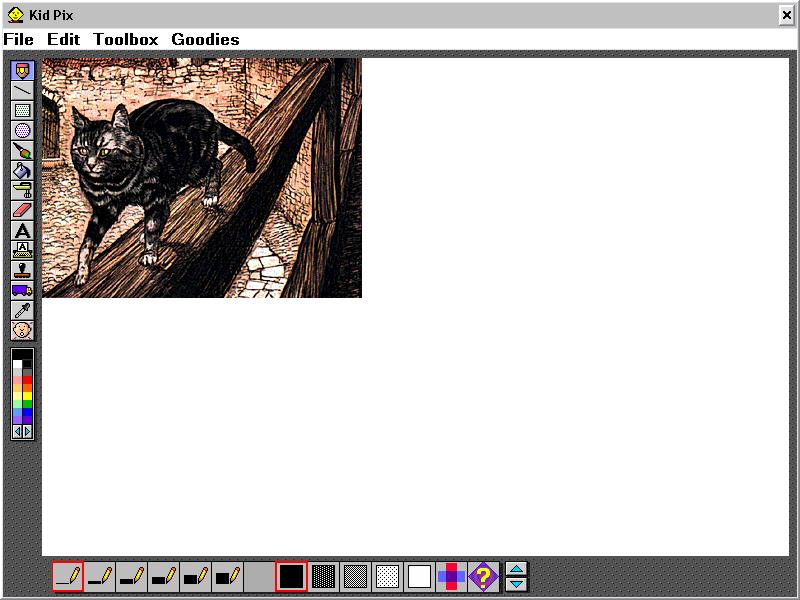Choose the fifth pencil width option

(x=195, y=577)
